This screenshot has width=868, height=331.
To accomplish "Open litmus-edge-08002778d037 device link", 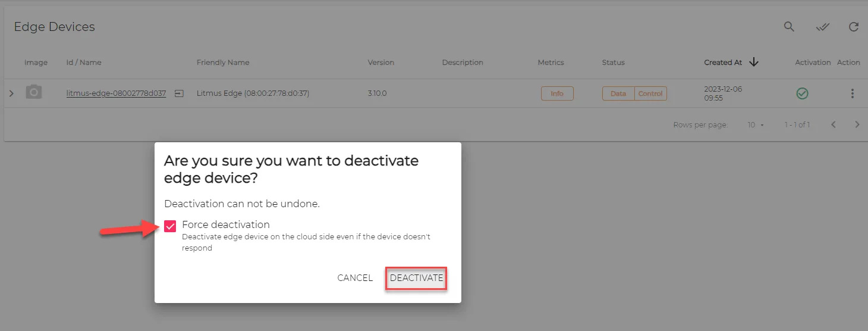I will [116, 93].
